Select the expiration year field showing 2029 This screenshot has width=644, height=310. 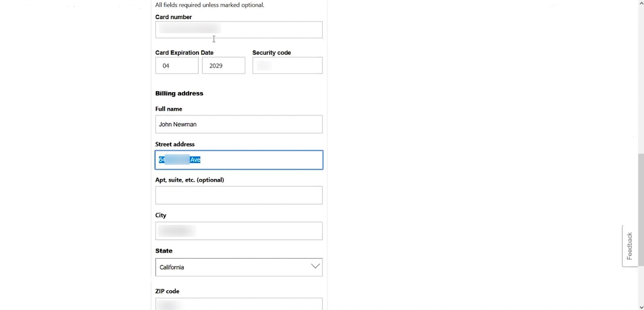(223, 66)
